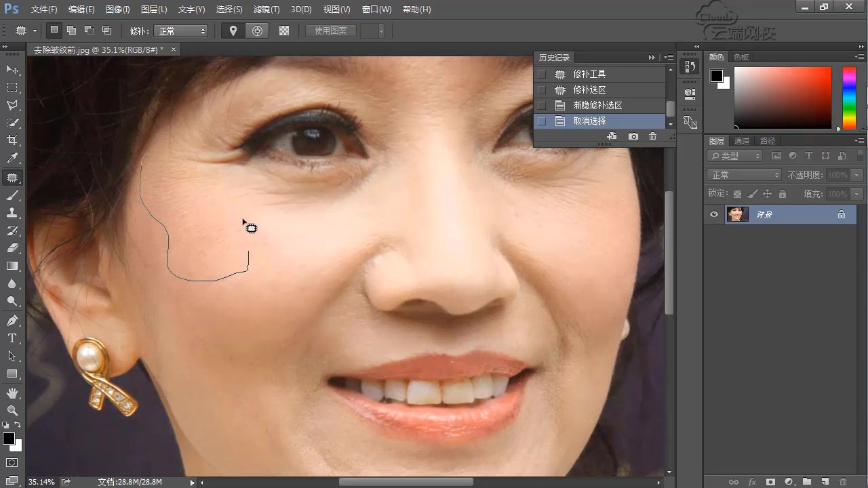
Task: Open the 填充 slider arrow
Action: (857, 194)
